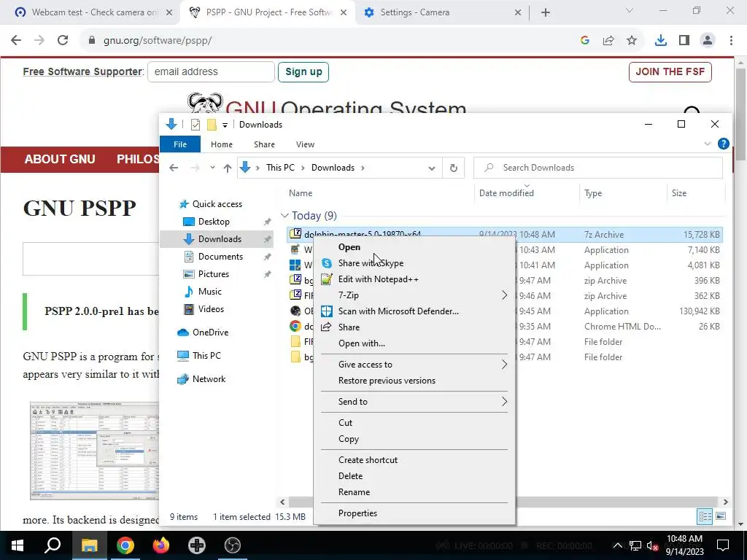This screenshot has width=747, height=560.
Task: Open ABOUT GNU navigation link
Action: pyautogui.click(x=60, y=159)
